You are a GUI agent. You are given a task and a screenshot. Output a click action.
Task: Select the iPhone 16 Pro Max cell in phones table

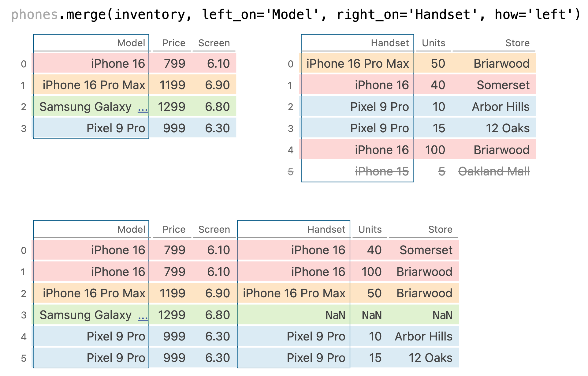[x=94, y=85]
